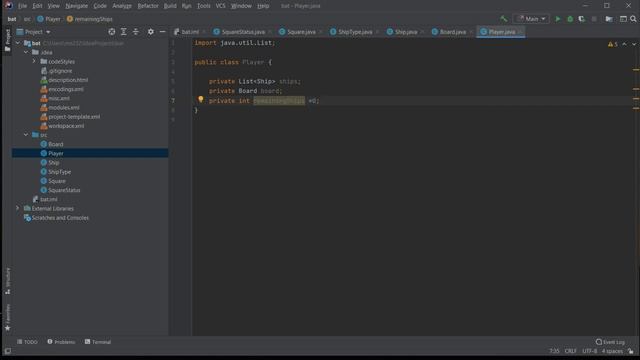Collapse the src folder
This screenshot has width=640, height=360.
[x=26, y=135]
